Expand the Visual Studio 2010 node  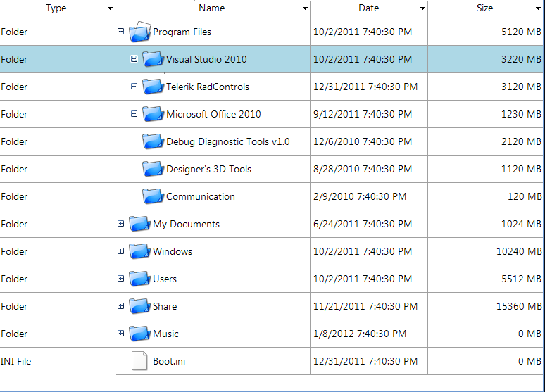tap(134, 58)
